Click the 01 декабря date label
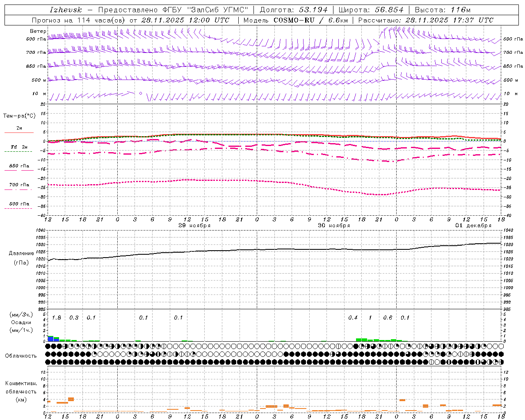The width and height of the screenshot is (525, 420). pyautogui.click(x=473, y=226)
